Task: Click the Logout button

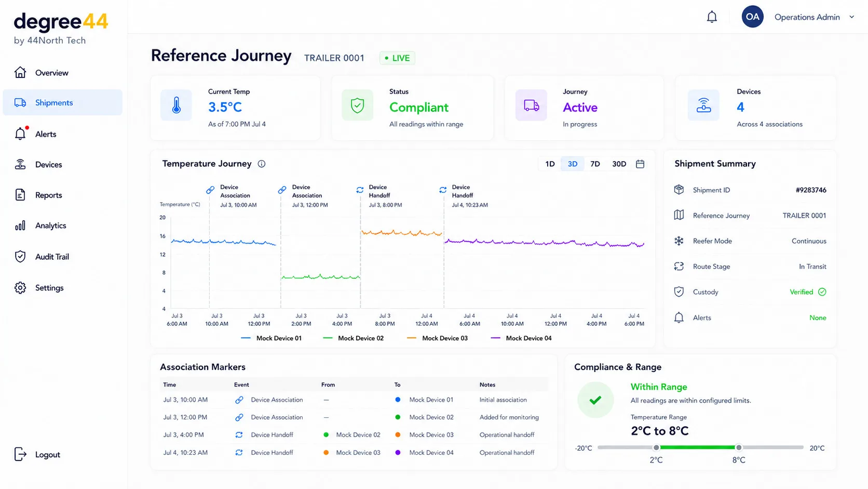Action: (x=37, y=455)
